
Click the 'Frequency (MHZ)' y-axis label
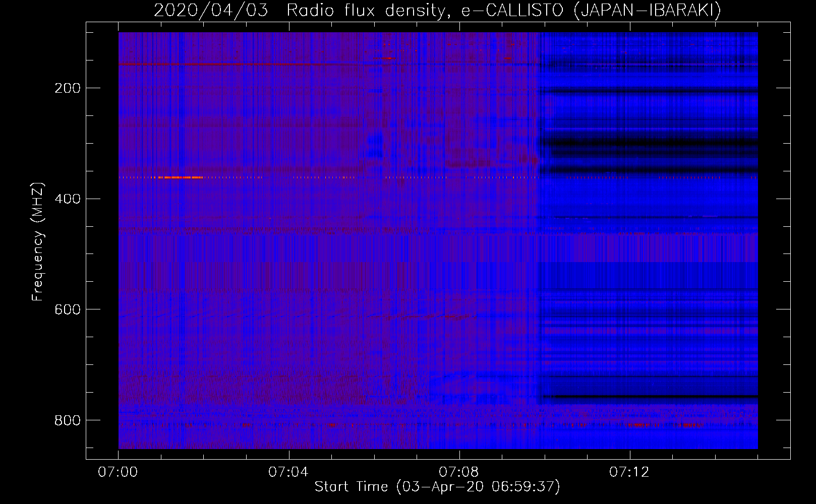pos(38,241)
